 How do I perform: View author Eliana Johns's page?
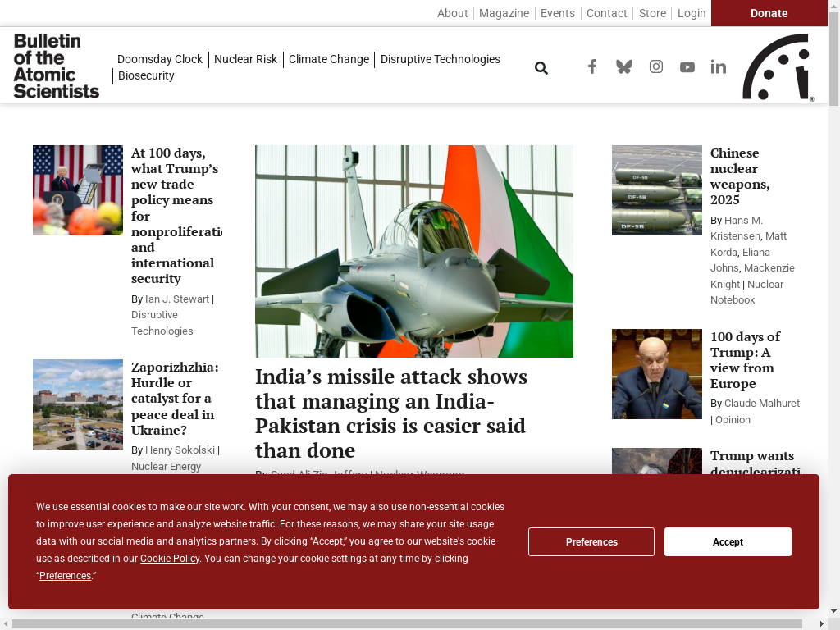click(742, 260)
